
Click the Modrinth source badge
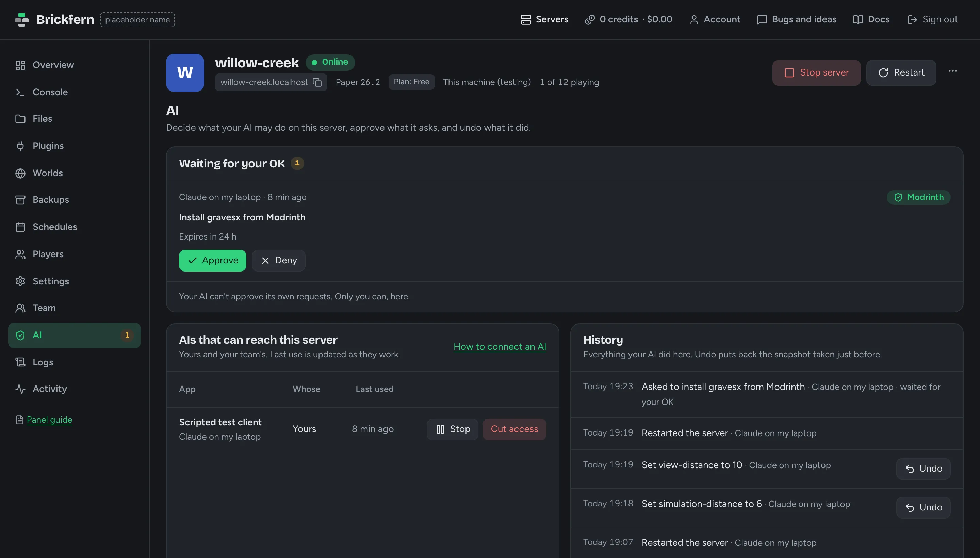918,197
